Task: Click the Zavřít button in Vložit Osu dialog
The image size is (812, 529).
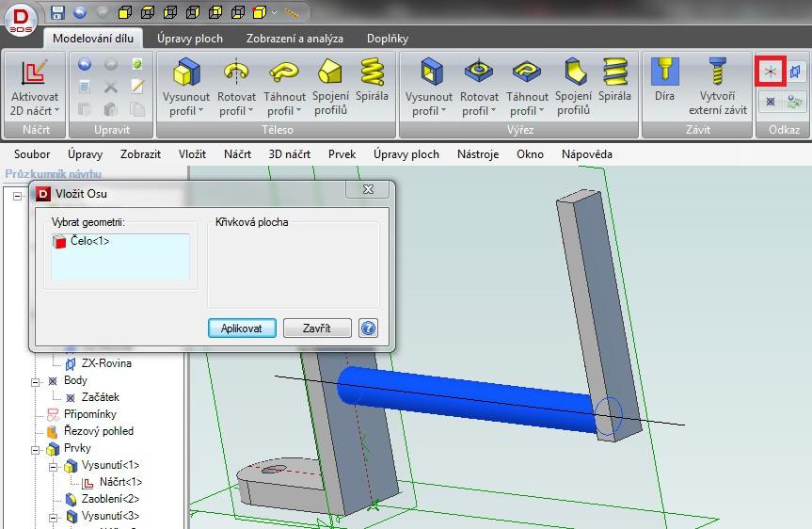Action: [x=317, y=328]
